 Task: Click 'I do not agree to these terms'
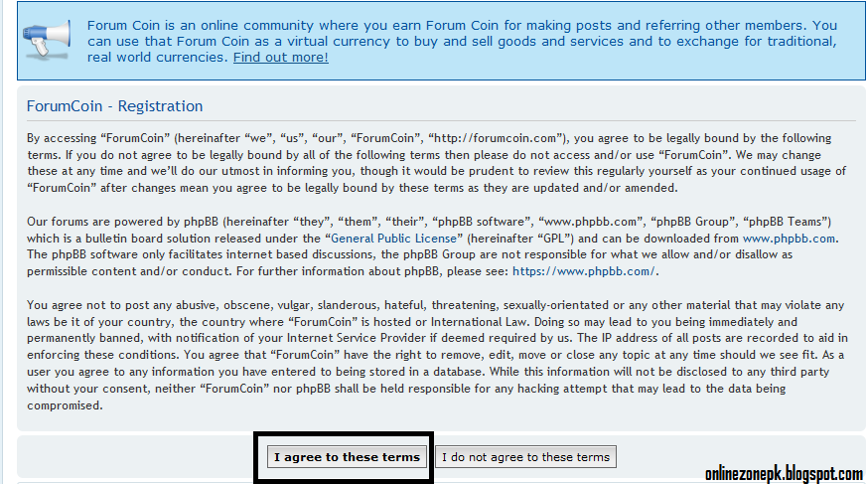tap(525, 457)
